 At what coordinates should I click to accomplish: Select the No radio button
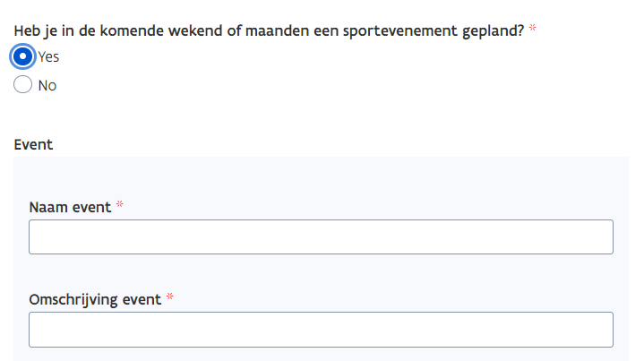pos(23,86)
